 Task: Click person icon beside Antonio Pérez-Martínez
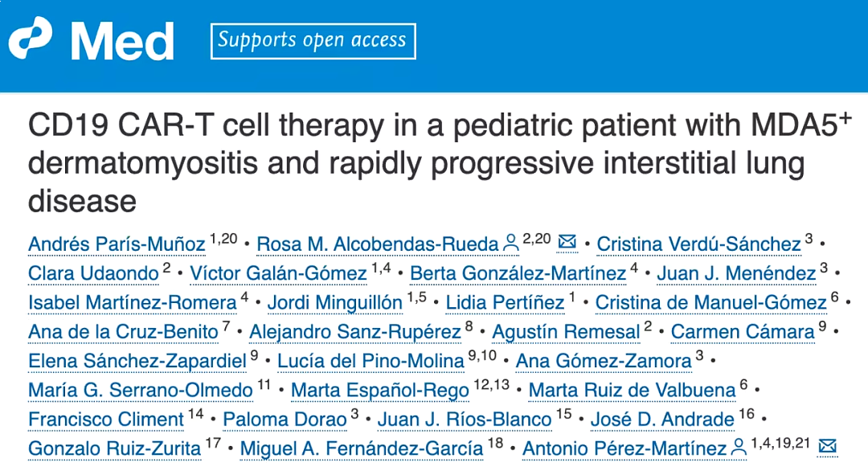(739, 447)
